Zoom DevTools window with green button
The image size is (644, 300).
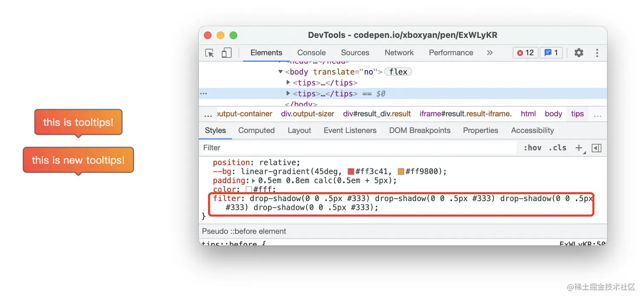click(x=233, y=35)
